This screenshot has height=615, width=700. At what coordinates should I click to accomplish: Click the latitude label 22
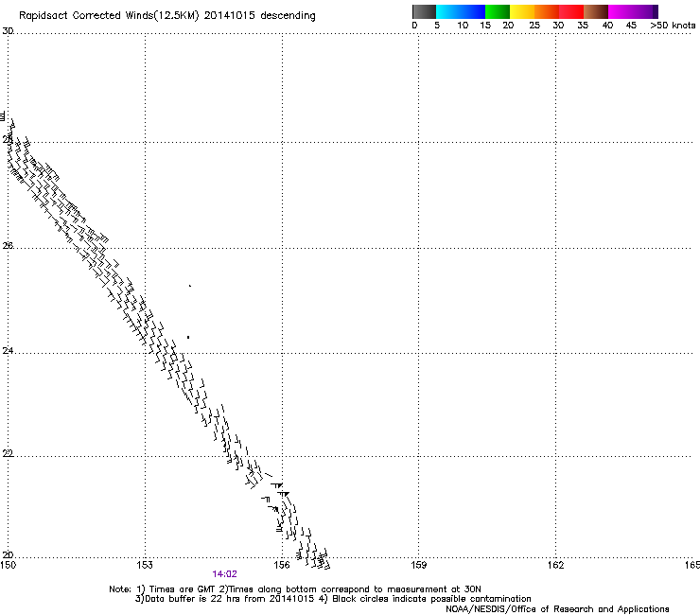(x=8, y=453)
